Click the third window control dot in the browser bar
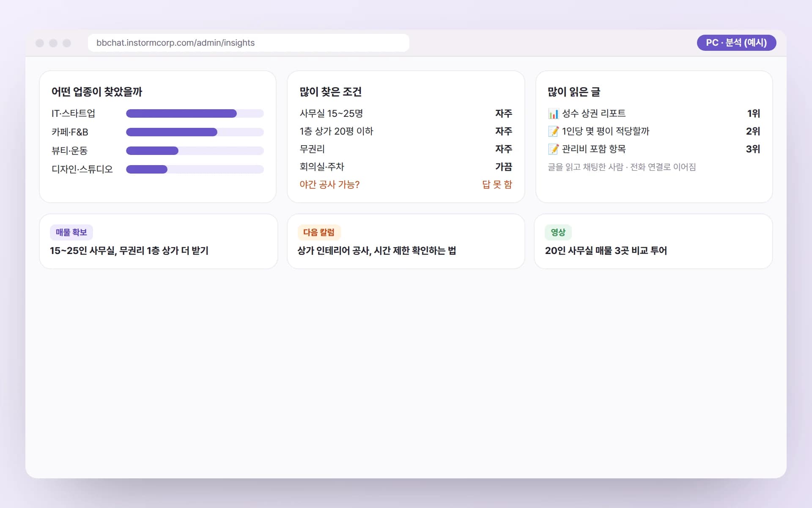This screenshot has height=508, width=812. 67,43
